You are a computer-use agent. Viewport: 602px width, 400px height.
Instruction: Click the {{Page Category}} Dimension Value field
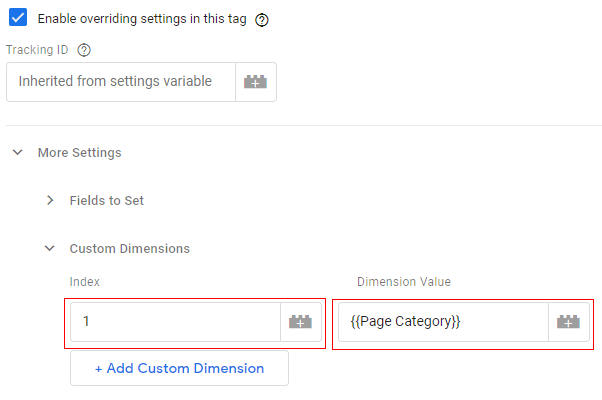[442, 322]
